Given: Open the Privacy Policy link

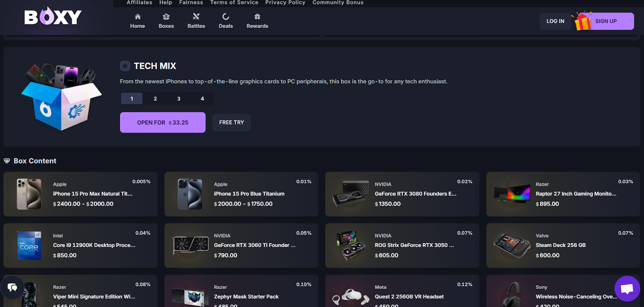Looking at the screenshot, I should click(x=285, y=2).
